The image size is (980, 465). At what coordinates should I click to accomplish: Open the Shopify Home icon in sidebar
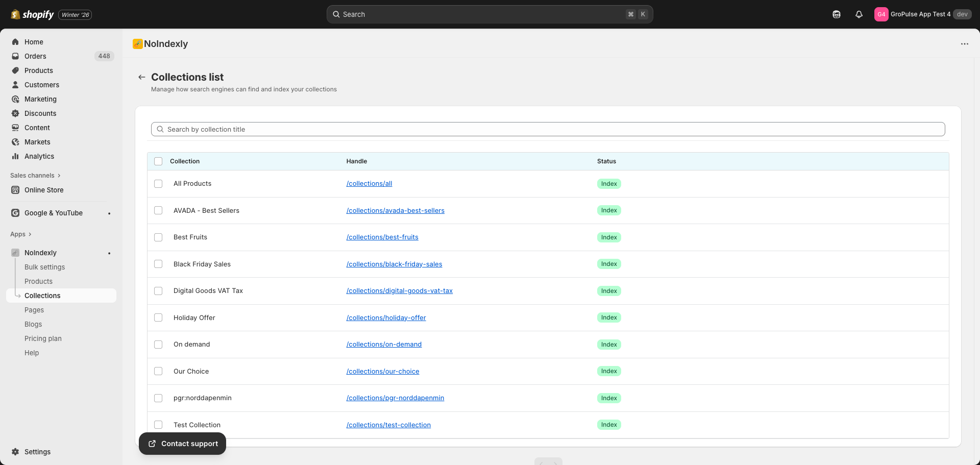coord(15,42)
